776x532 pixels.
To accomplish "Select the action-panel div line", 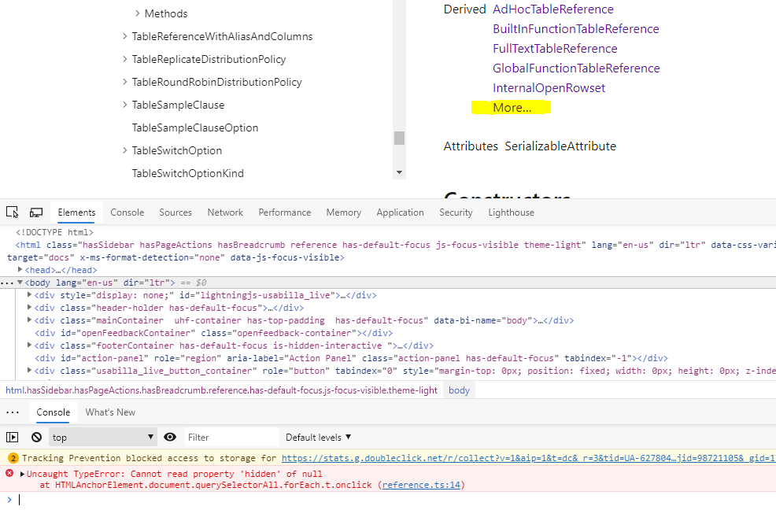I will pyautogui.click(x=351, y=358).
